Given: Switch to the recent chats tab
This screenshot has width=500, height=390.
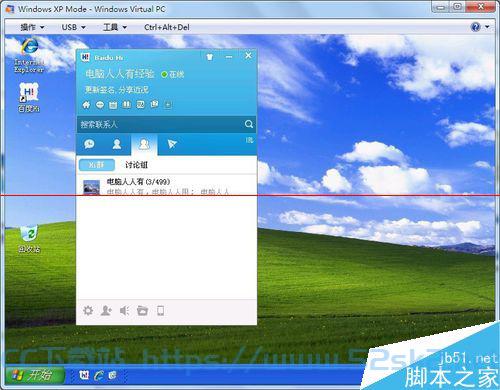Looking at the screenshot, I should [89, 144].
